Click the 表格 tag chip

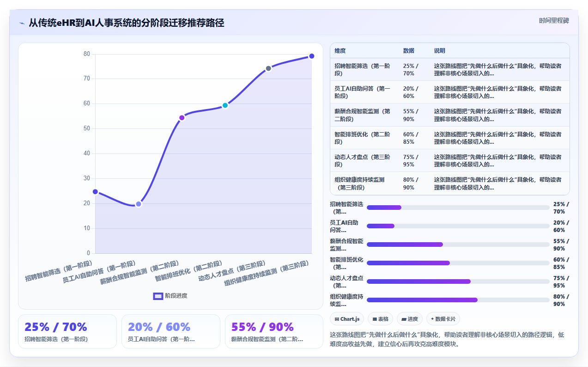click(x=380, y=319)
